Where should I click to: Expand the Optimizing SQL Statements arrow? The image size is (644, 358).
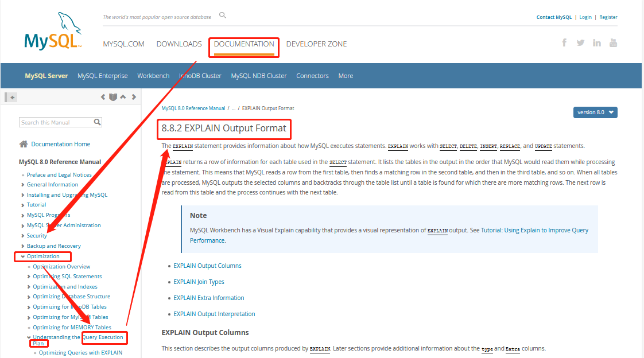point(29,277)
